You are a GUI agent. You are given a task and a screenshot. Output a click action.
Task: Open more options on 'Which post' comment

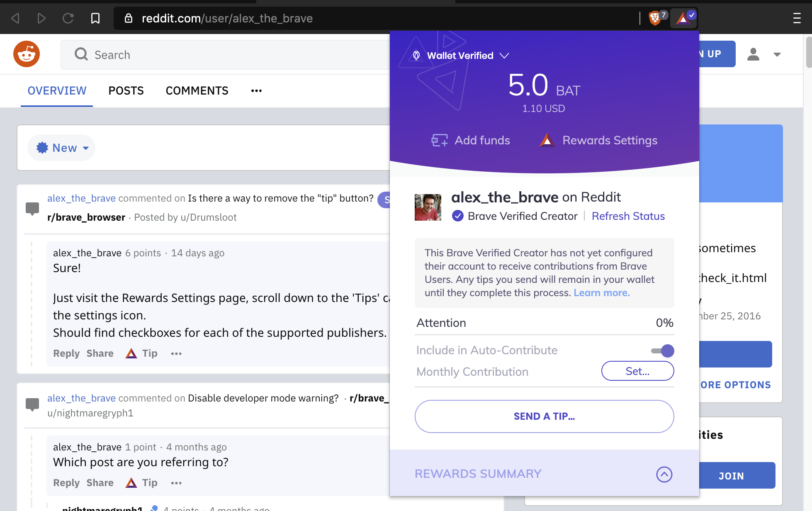[176, 483]
